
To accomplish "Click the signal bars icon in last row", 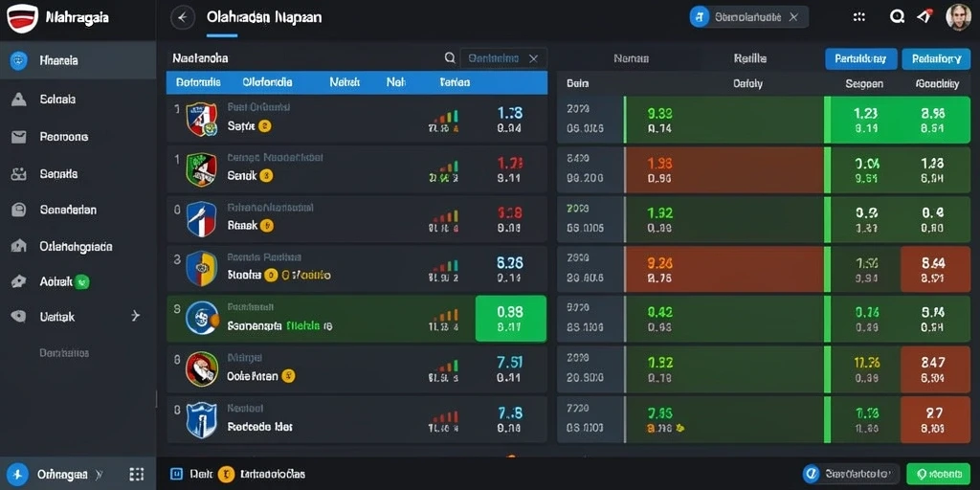I will pyautogui.click(x=445, y=416).
